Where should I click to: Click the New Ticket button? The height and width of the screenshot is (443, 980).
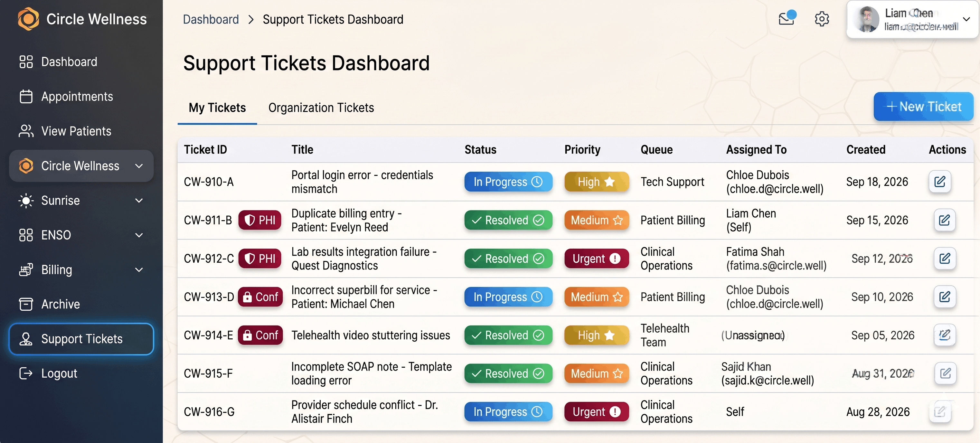click(923, 107)
